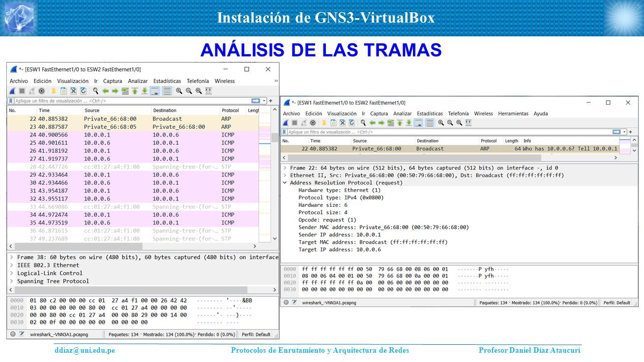This screenshot has height=362, width=644.
Task: Click filter bookmark icon in left window
Action: coord(11,101)
